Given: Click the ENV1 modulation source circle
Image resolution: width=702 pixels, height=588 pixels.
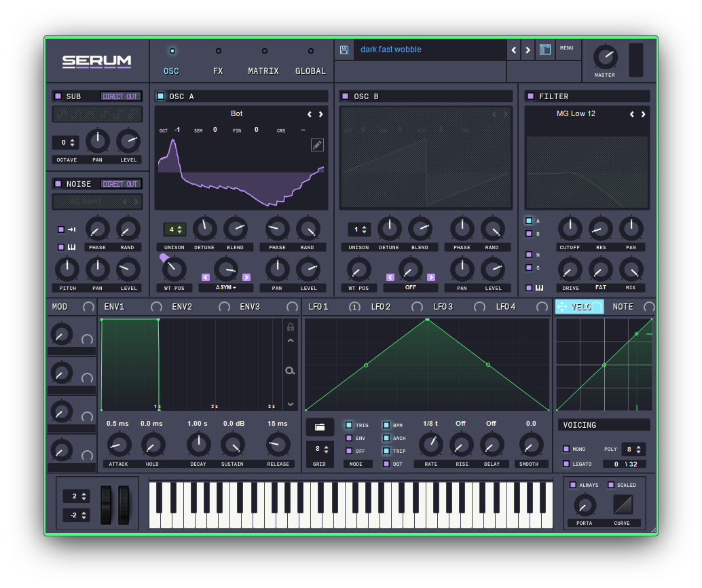Looking at the screenshot, I should pyautogui.click(x=156, y=307).
